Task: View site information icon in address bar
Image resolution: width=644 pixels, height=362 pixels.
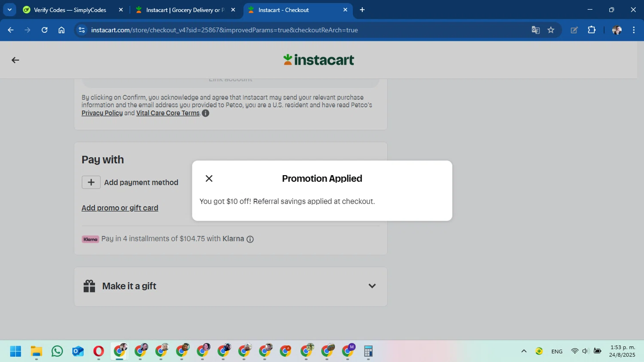Action: [x=82, y=30]
